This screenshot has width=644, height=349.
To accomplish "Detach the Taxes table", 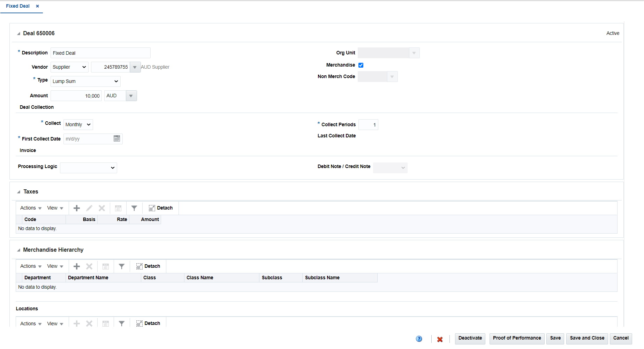I will click(x=161, y=208).
